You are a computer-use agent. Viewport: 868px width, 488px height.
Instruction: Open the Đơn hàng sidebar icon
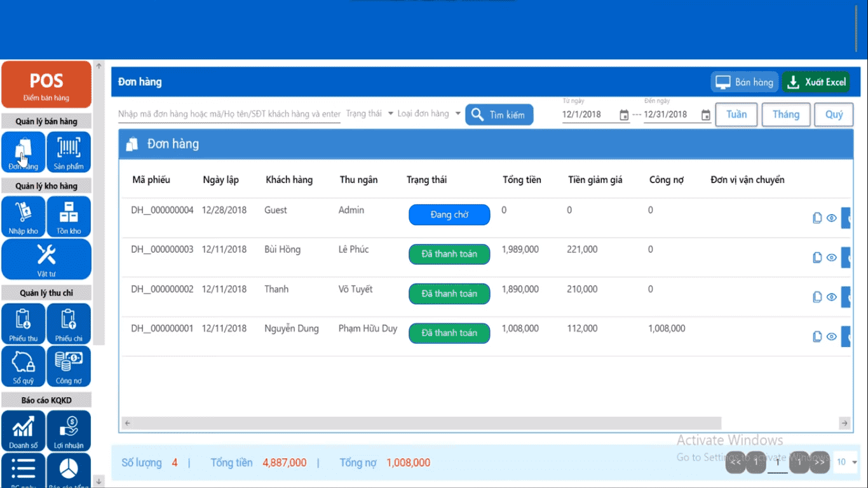tap(24, 152)
